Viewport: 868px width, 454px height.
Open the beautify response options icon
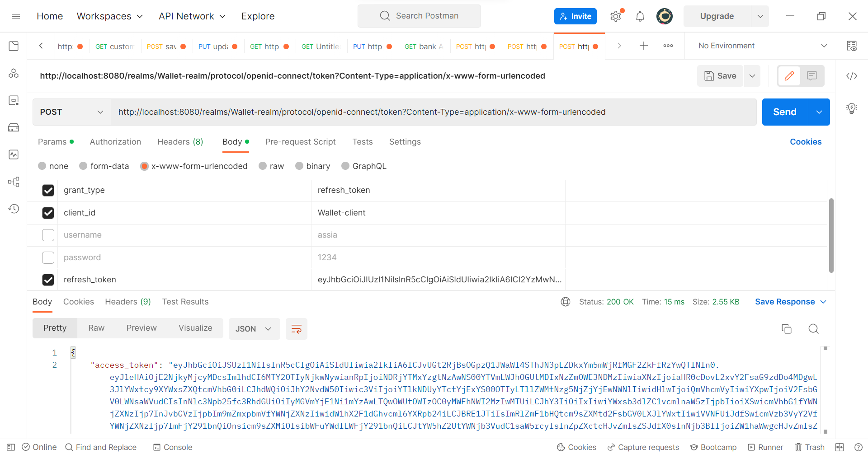pyautogui.click(x=296, y=329)
